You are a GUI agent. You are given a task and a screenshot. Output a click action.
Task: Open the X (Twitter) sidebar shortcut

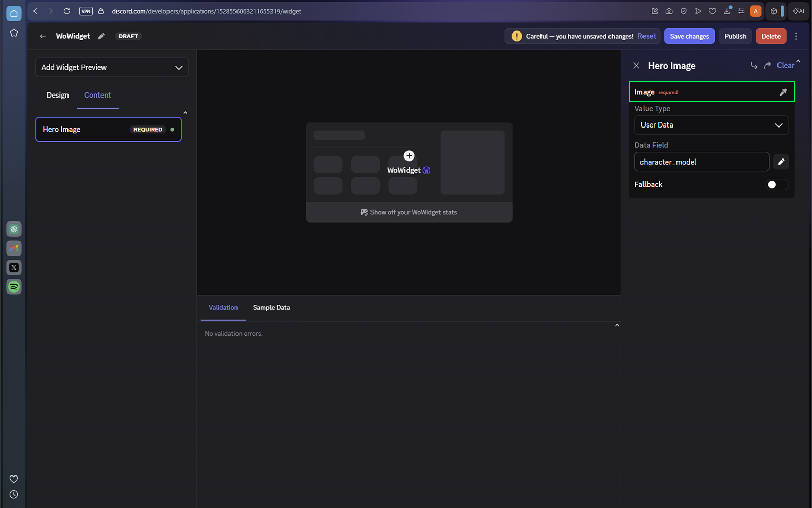click(x=14, y=268)
